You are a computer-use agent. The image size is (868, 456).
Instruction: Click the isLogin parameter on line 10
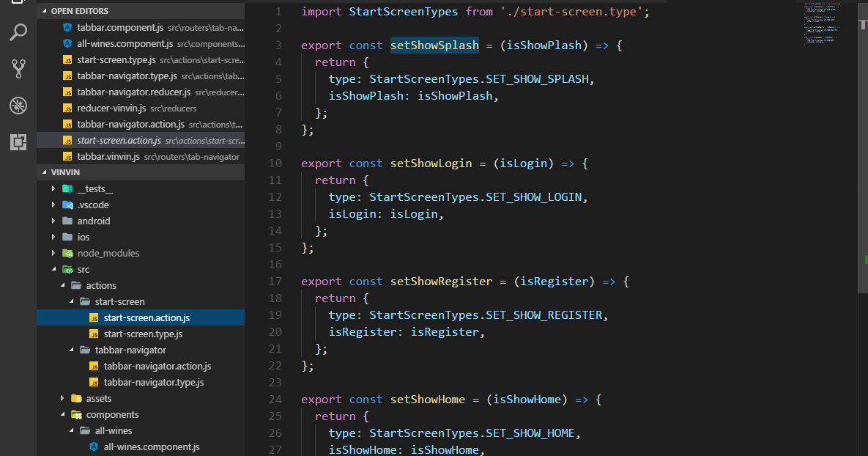[524, 163]
